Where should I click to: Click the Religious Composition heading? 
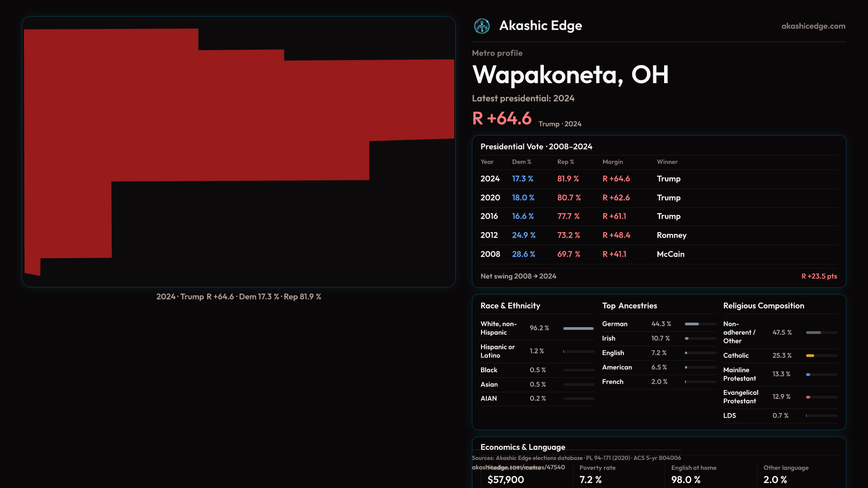coord(763,306)
